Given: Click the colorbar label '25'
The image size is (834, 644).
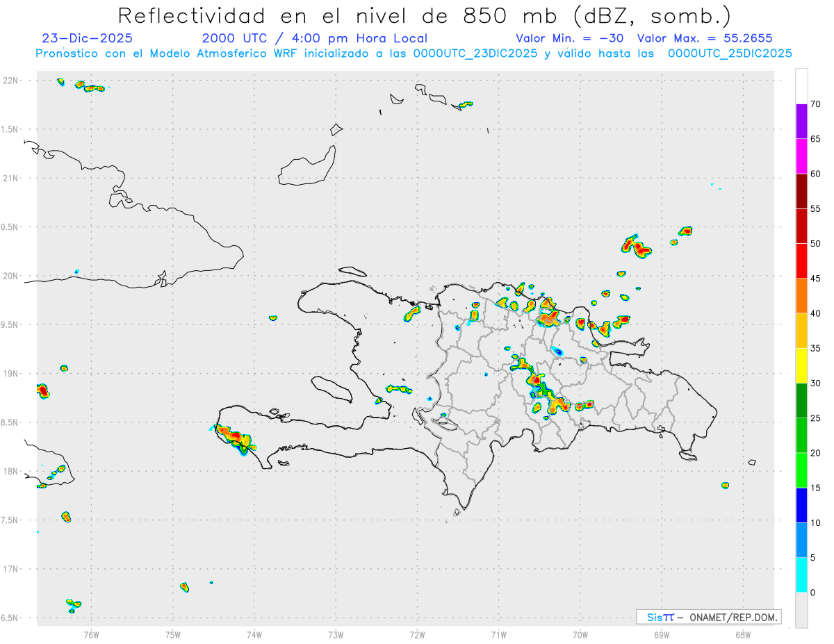Looking at the screenshot, I should tap(815, 418).
